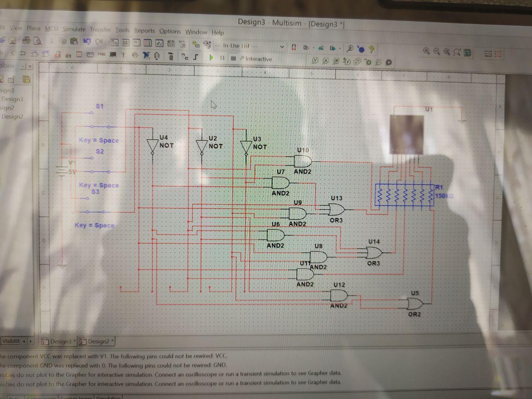Screen dimensions: 532x399
Task: Open probe settings gear icon
Action: coord(389,62)
